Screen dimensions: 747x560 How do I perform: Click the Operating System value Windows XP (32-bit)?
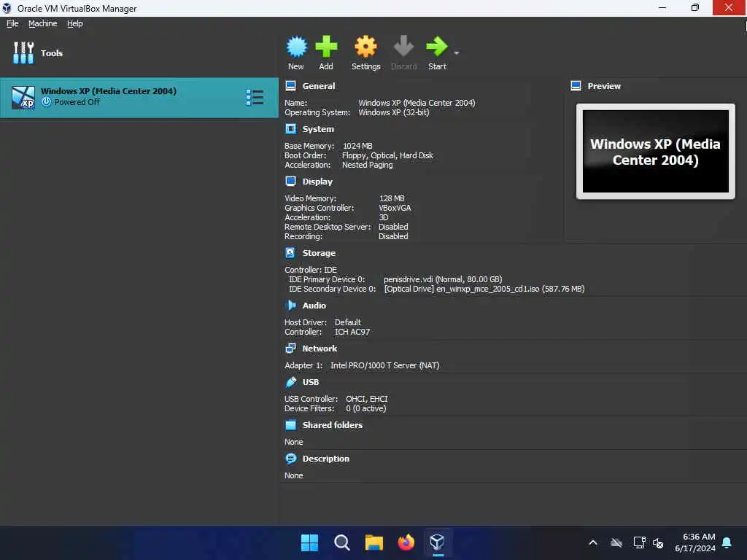click(393, 112)
